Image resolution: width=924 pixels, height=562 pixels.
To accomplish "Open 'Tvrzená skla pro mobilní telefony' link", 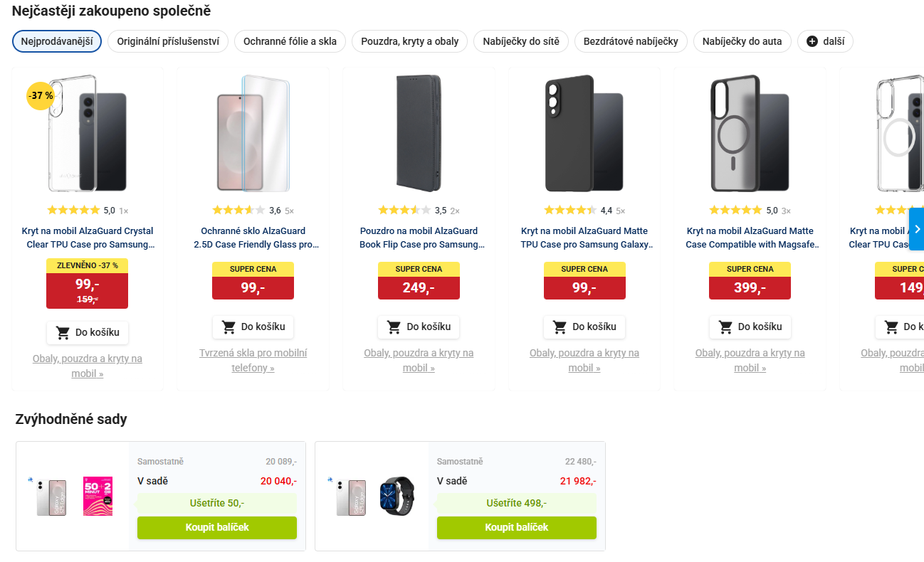I will tap(253, 360).
